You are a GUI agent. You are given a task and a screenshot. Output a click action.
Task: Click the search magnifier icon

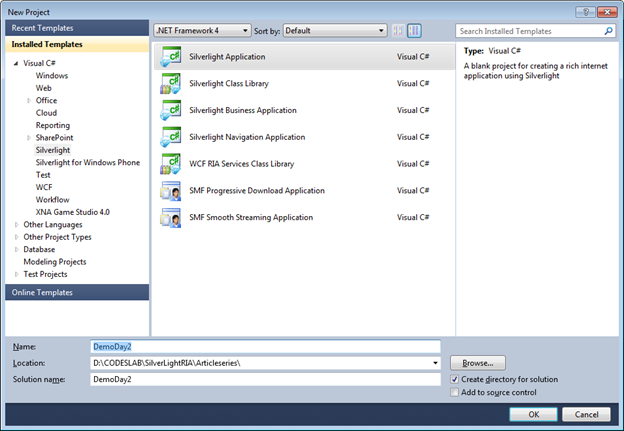coord(608,31)
